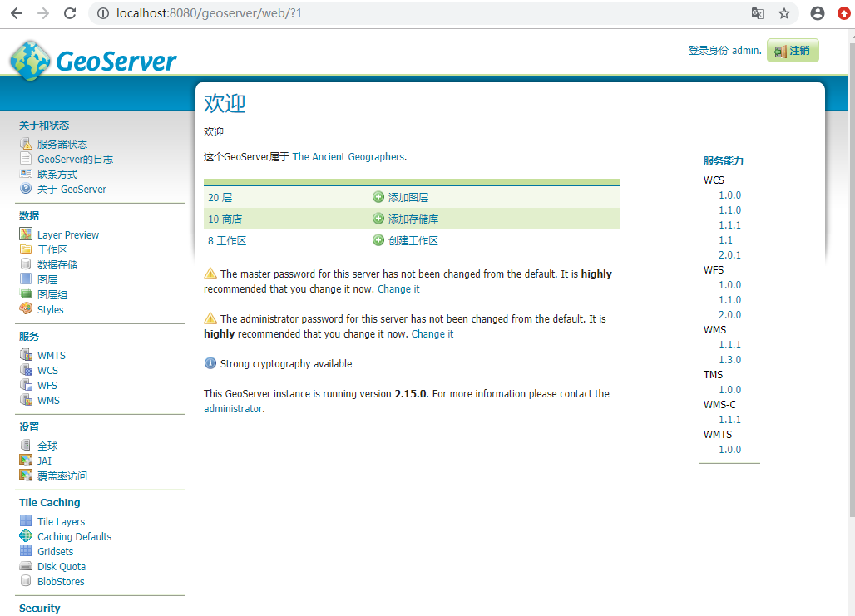This screenshot has width=855, height=616.
Task: Click 添加图层 add layer link
Action: (x=408, y=197)
